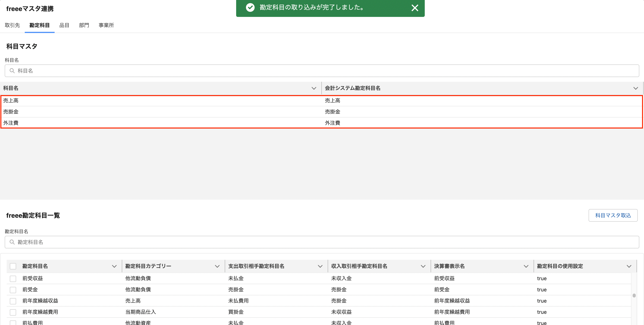Screen dimensions: 644x325
Task: Open 勘定科目の使用設定 column chevron
Action: (629, 266)
